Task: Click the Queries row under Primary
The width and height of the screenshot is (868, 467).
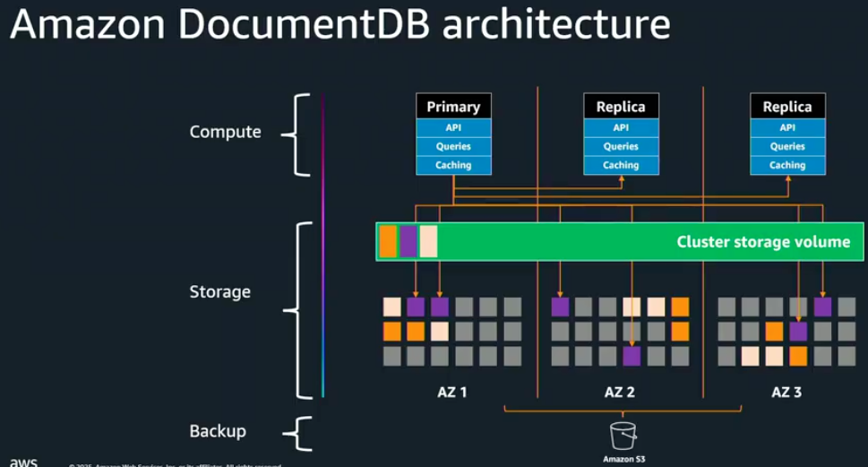Action: click(453, 146)
